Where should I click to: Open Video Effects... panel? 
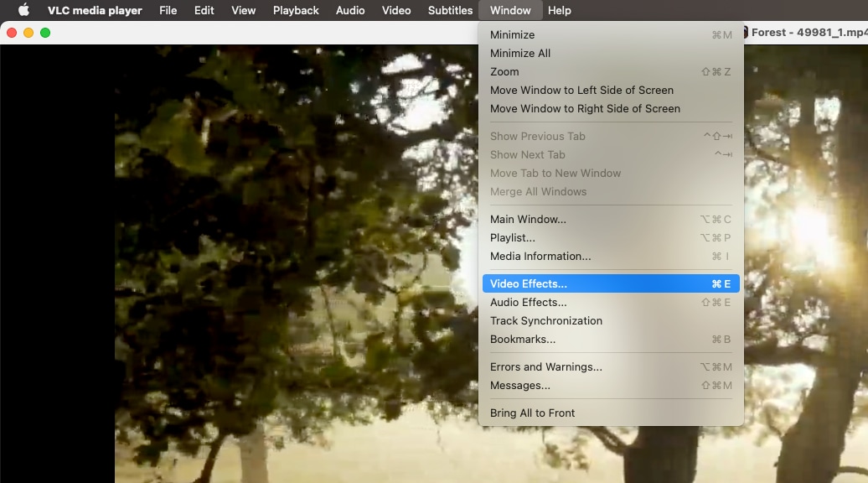point(611,283)
